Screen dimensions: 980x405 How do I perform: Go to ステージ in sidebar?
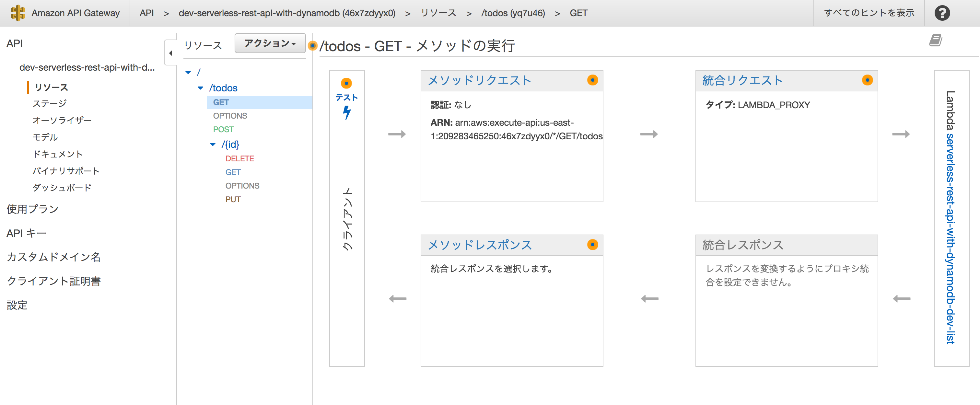pos(50,103)
